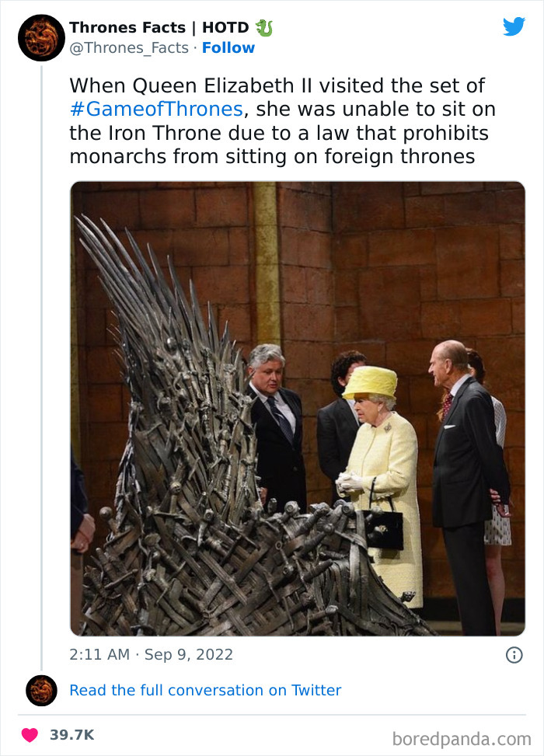Screen dimensions: 544x756
Task: Open the Thrones Facts profile avatar
Action: pyautogui.click(x=40, y=37)
